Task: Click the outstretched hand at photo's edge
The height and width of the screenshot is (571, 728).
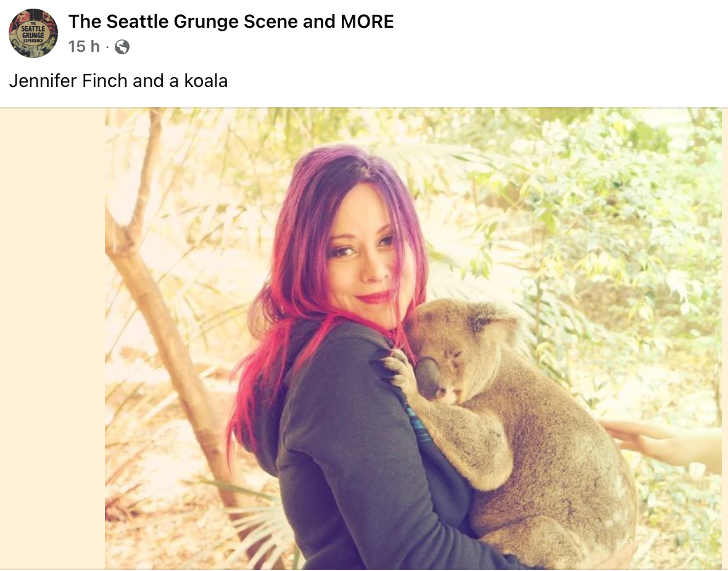Action: coord(660,441)
